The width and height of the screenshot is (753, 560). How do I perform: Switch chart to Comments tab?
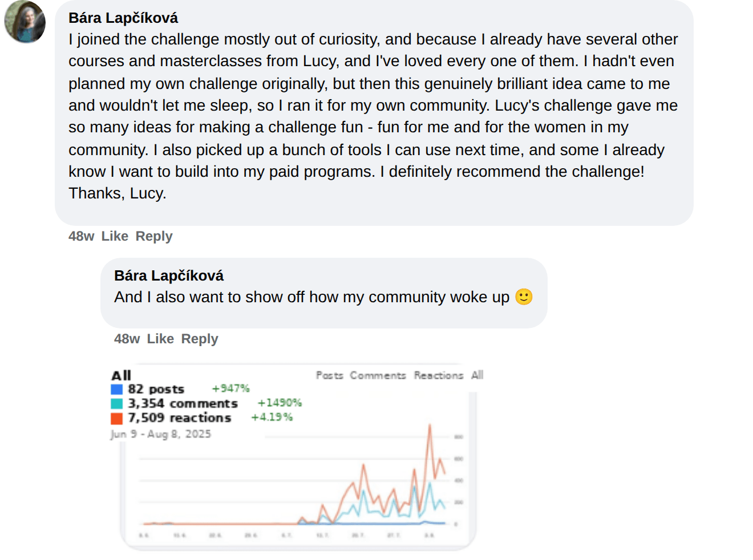[x=378, y=375]
